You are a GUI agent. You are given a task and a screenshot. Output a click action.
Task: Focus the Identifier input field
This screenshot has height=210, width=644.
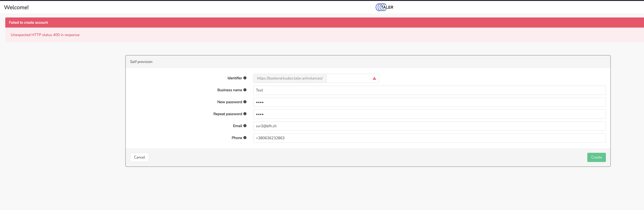[352, 78]
